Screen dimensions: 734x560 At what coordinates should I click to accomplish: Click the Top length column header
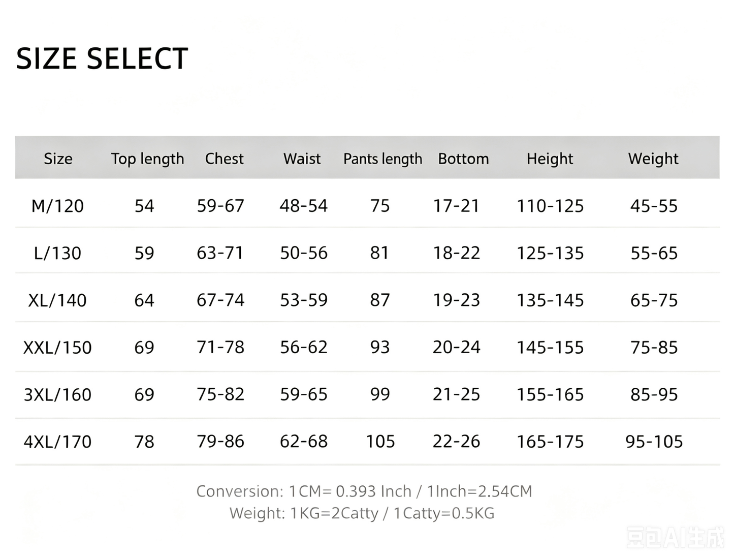point(147,159)
